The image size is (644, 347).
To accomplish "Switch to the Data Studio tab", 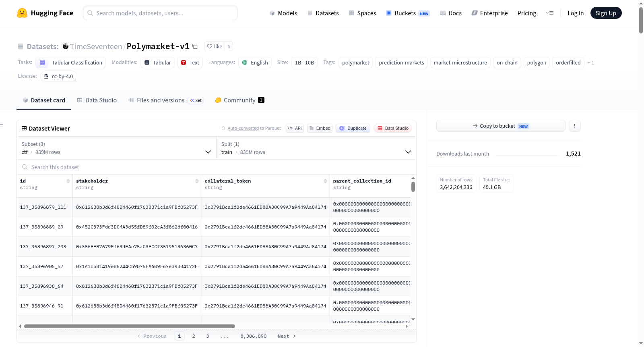I will (x=97, y=100).
